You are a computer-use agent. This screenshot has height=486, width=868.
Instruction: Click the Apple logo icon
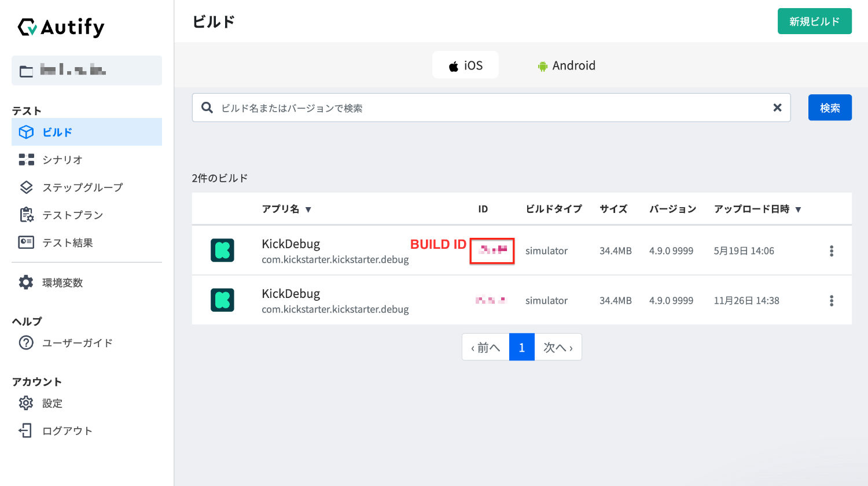454,66
